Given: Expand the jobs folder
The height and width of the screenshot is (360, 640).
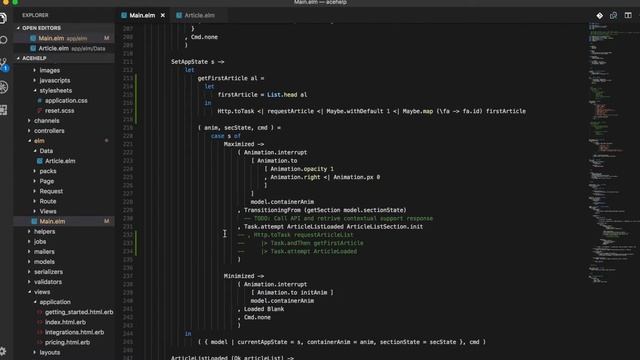Looking at the screenshot, I should pos(40,242).
